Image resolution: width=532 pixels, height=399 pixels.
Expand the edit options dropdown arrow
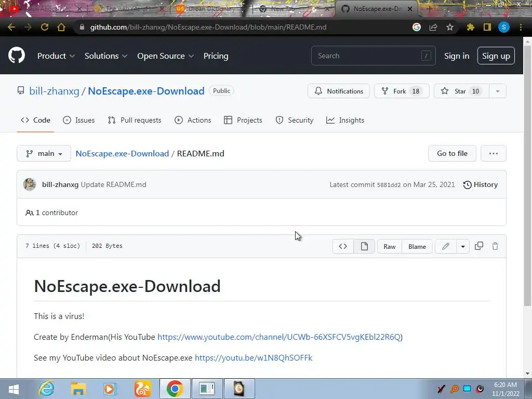pos(463,246)
